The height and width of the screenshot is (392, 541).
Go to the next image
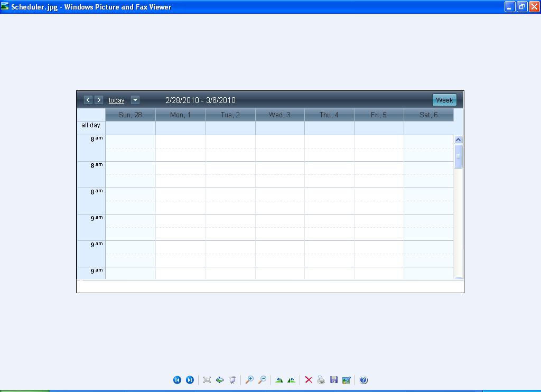pyautogui.click(x=190, y=380)
